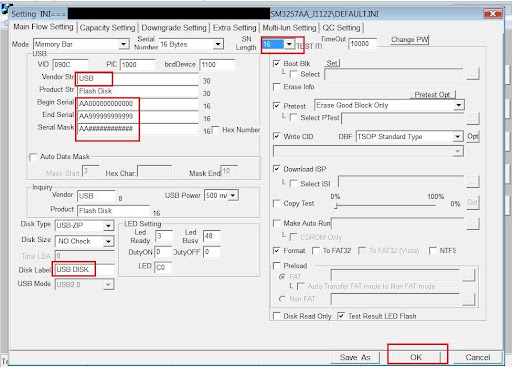This screenshot has height=367, width=512.
Task: Check Select under Boot Blk
Action: 293,74
